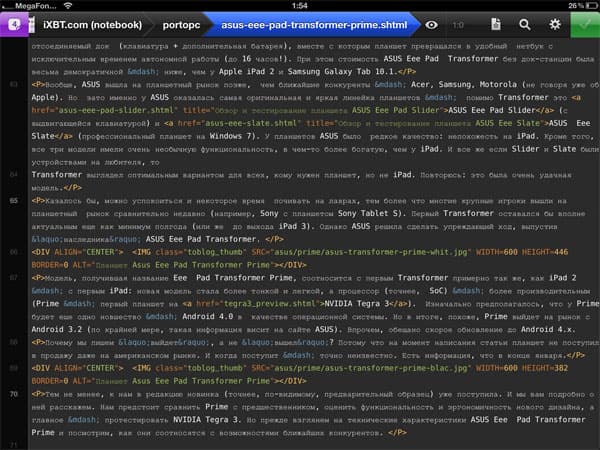This screenshot has height=450, width=600.
Task: Click on HEIGHT=382 attribute
Action: pos(545,368)
